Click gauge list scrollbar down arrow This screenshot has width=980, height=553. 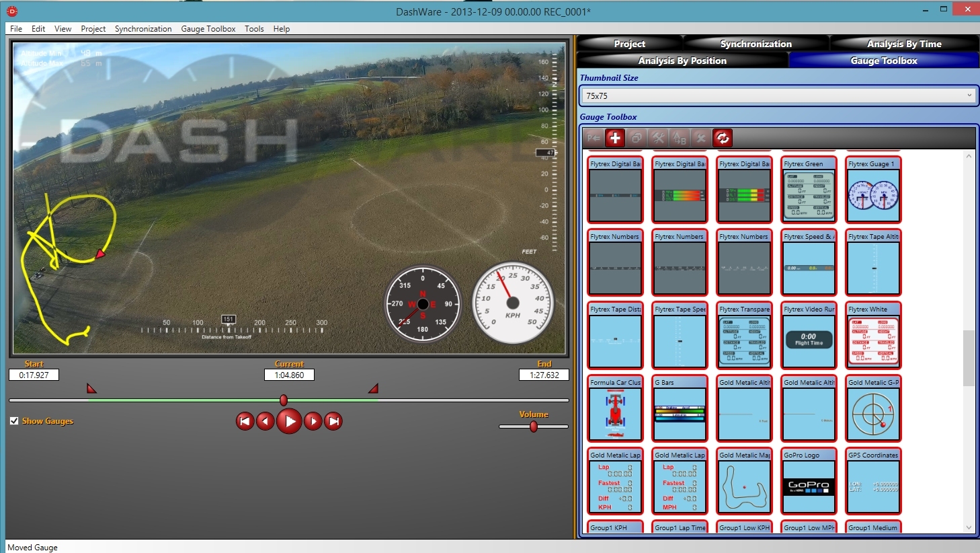969,528
